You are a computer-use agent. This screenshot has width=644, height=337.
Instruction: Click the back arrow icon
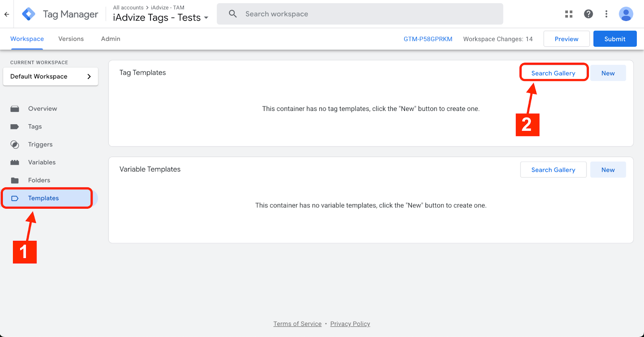point(7,14)
